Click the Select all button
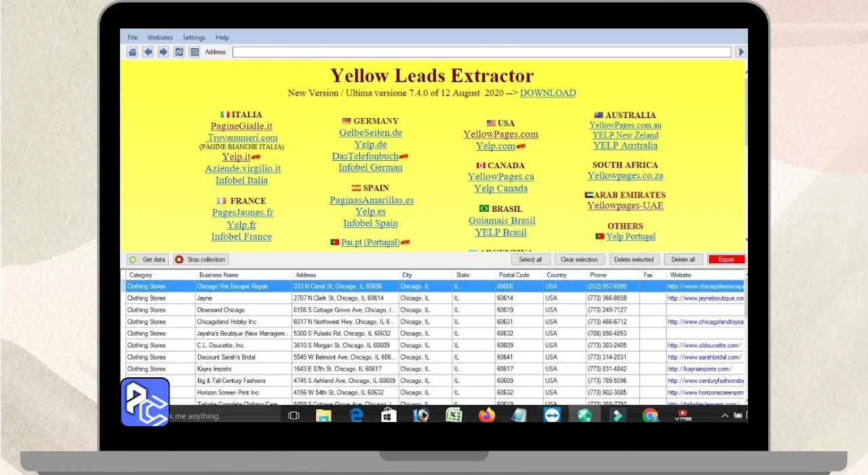The height and width of the screenshot is (475, 868). [530, 259]
